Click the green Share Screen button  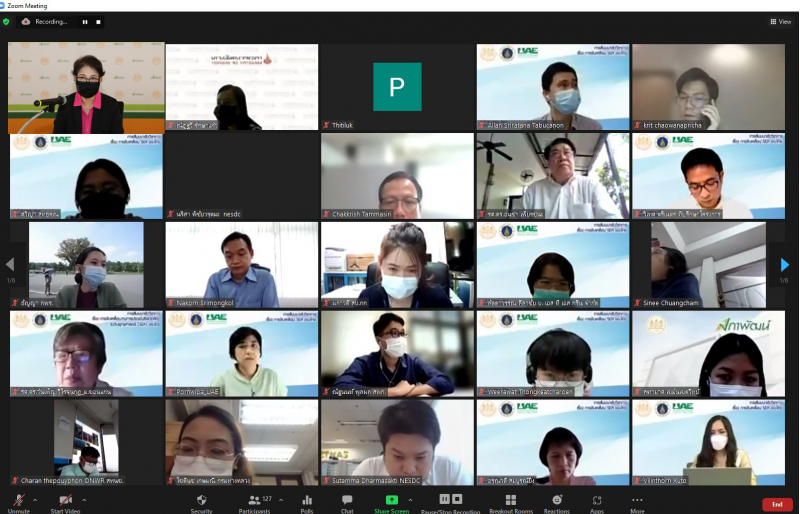391,503
